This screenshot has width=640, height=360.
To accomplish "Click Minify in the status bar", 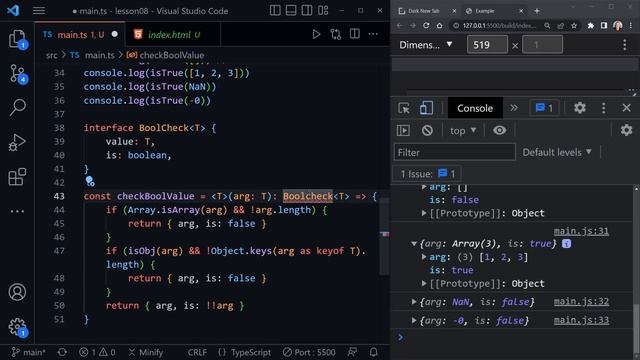I will tap(146, 352).
